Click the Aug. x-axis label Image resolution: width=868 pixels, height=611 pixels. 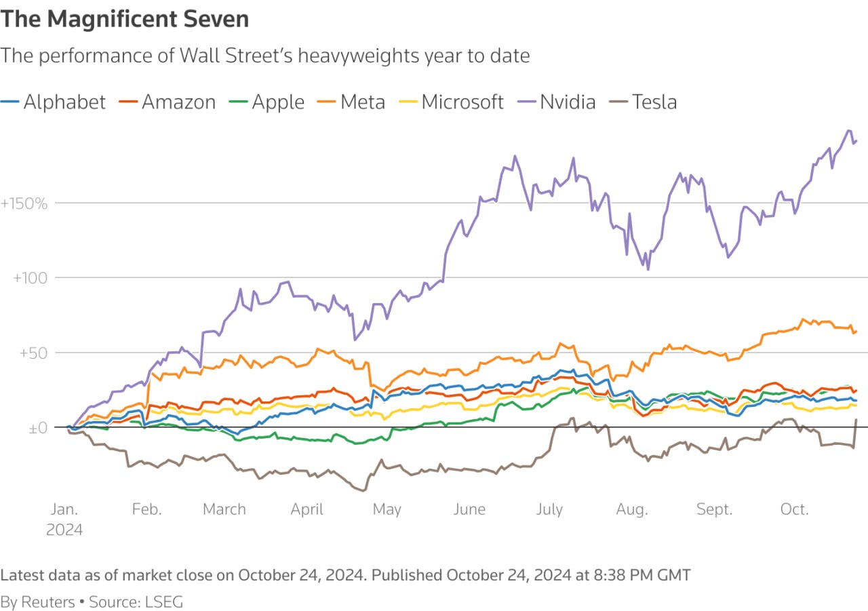point(632,509)
